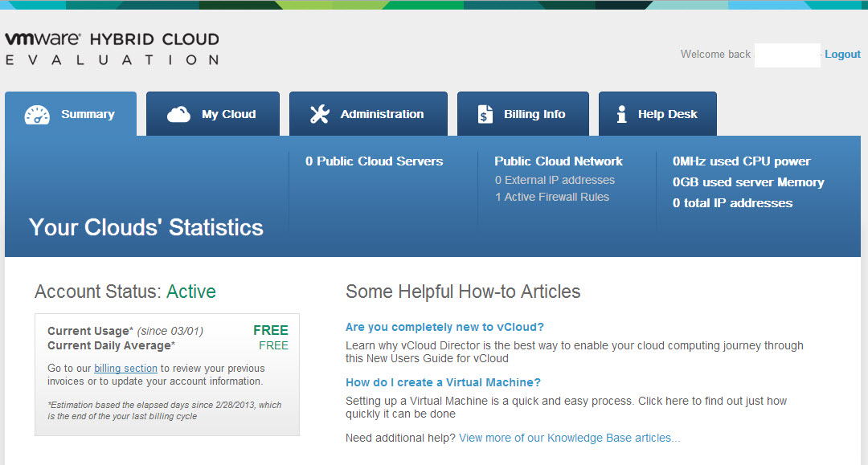This screenshot has height=465, width=868.
Task: Click the "Account Status: Active" heading
Action: (125, 292)
